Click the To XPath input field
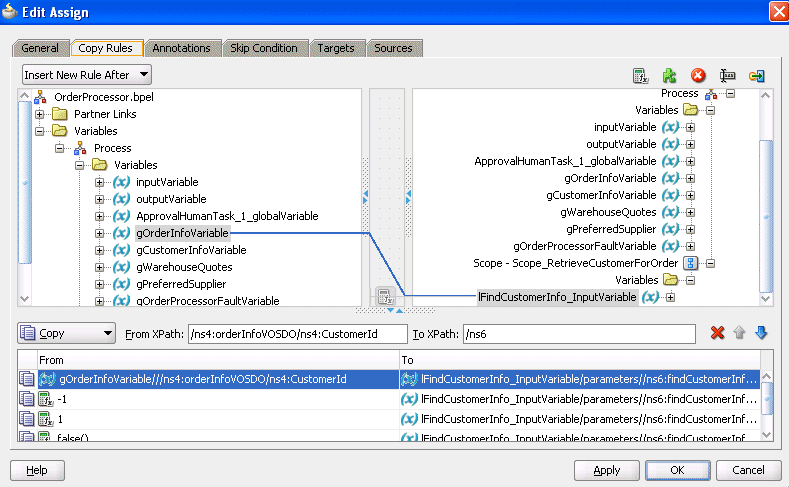This screenshot has height=487, width=789. point(579,334)
